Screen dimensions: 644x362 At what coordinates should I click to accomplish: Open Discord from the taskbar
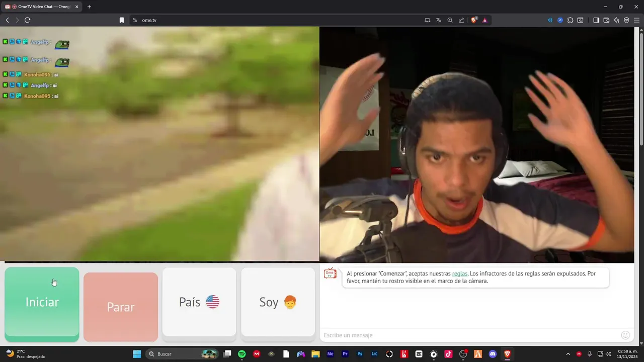493,354
